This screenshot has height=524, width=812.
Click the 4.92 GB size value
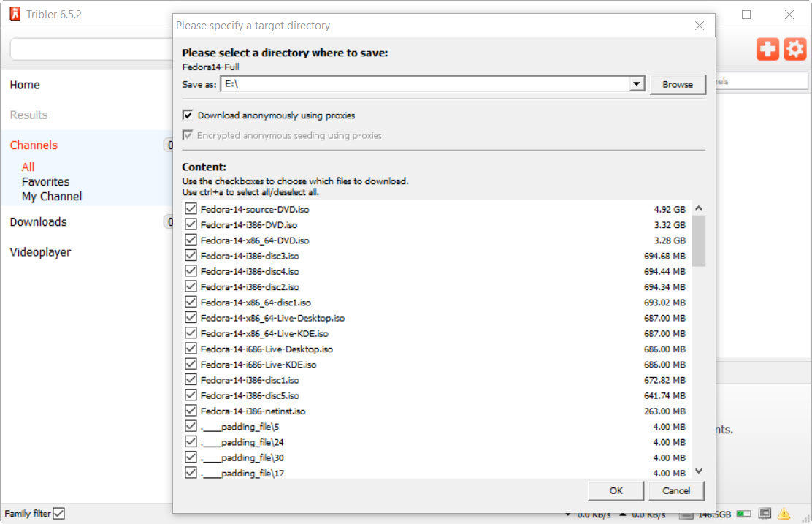[670, 210]
